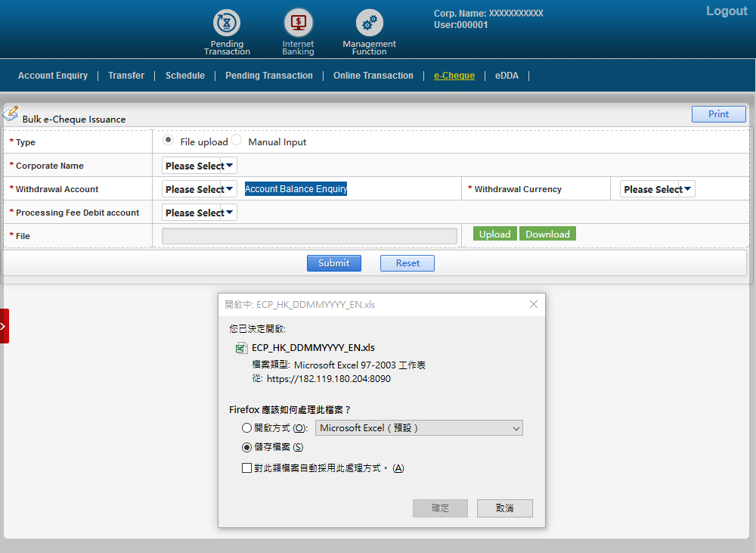Screen dimensions: 756x553
Task: Tick the auto-handle file type checkbox
Action: pos(247,468)
